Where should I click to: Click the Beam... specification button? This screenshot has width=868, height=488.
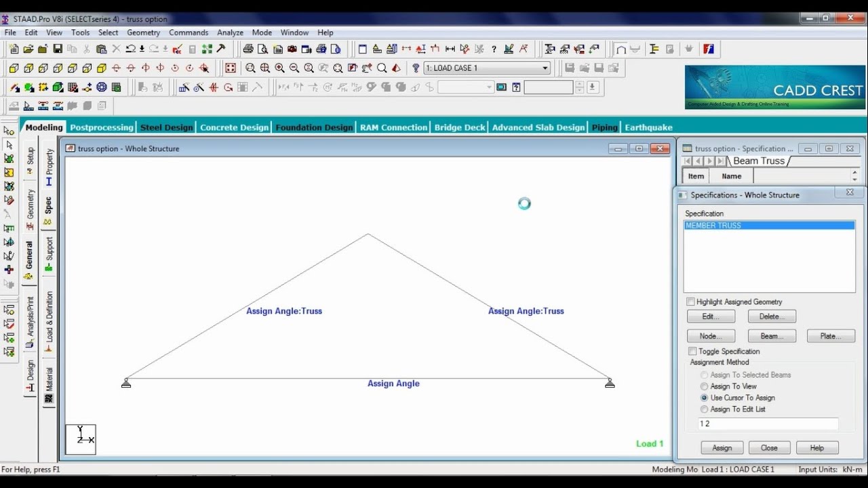click(x=772, y=336)
